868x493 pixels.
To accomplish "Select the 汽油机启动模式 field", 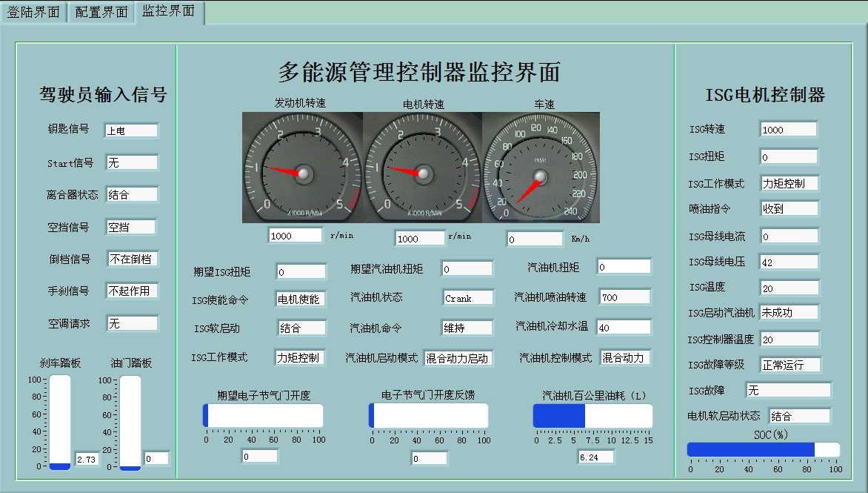I will [458, 358].
